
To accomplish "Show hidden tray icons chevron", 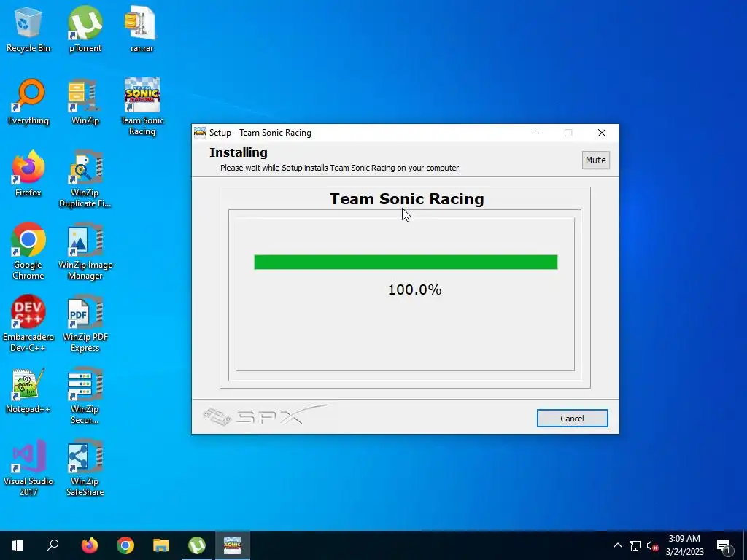I will (617, 545).
